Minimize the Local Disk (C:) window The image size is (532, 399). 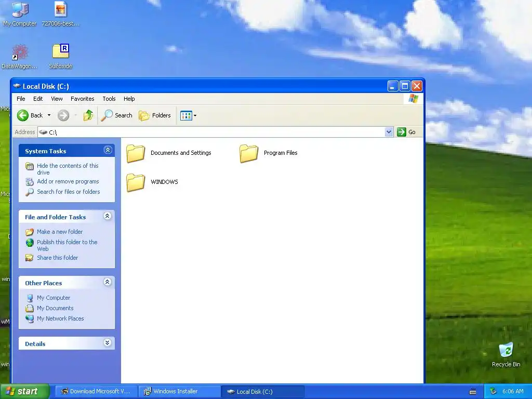click(x=393, y=86)
